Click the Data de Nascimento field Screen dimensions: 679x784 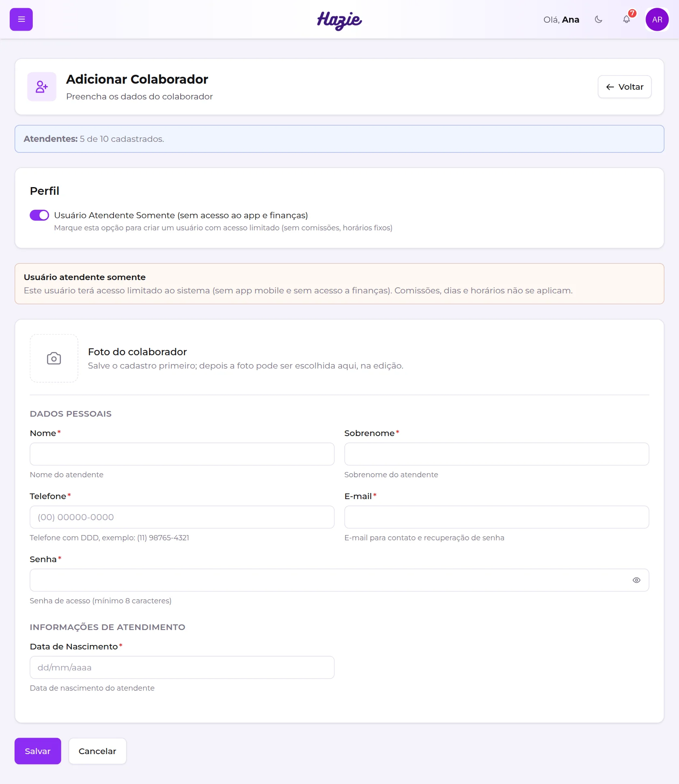click(182, 668)
